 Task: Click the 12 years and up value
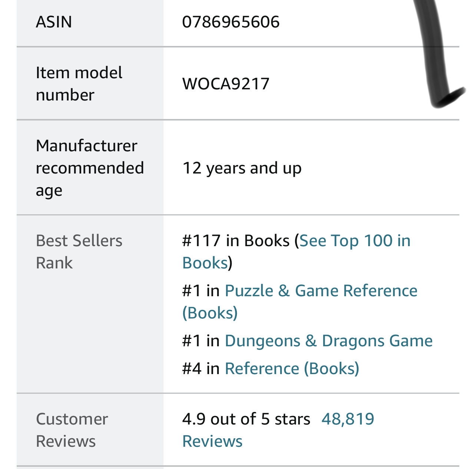pos(242,168)
